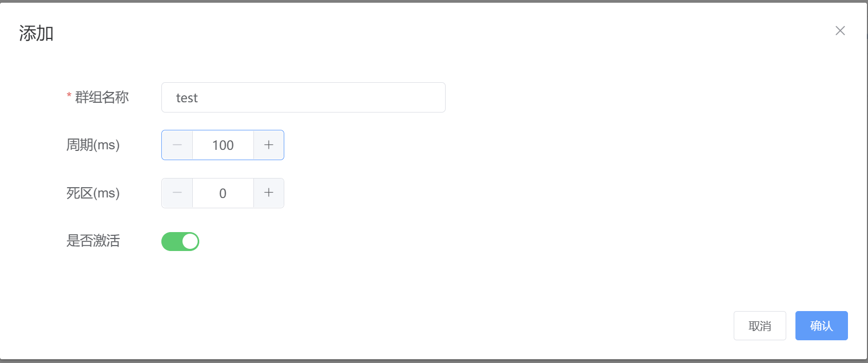The image size is (868, 363).
Task: Increase 周期(ms) with the plus icon
Action: tap(269, 145)
